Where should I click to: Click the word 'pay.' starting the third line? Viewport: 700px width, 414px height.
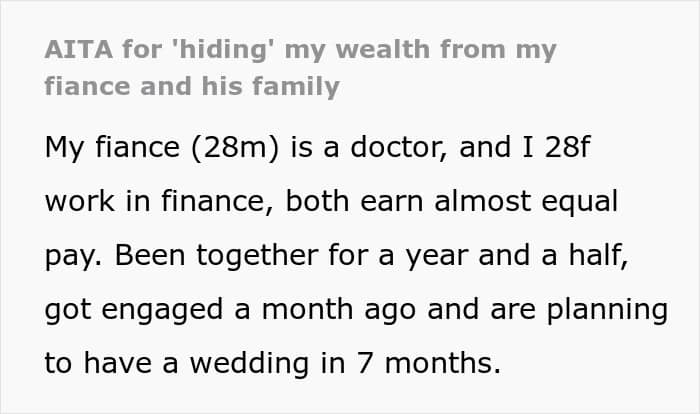[75, 257]
